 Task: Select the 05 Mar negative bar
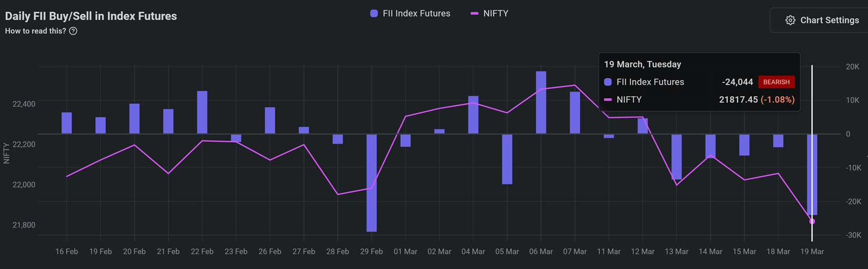point(507,159)
